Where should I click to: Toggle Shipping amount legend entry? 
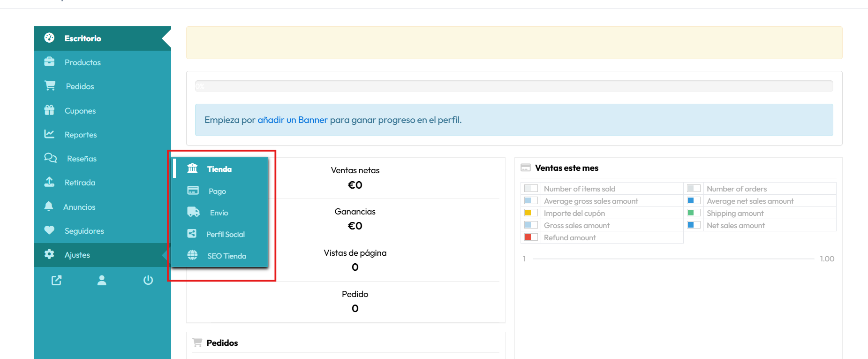[735, 213]
